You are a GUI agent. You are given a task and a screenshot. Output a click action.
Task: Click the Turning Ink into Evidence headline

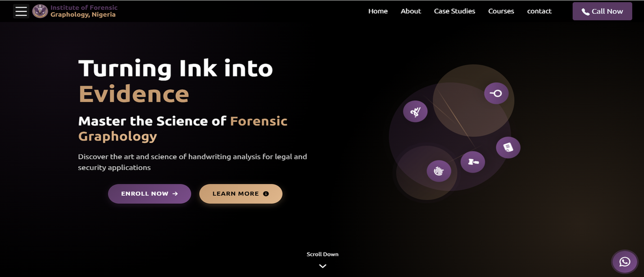point(176,81)
